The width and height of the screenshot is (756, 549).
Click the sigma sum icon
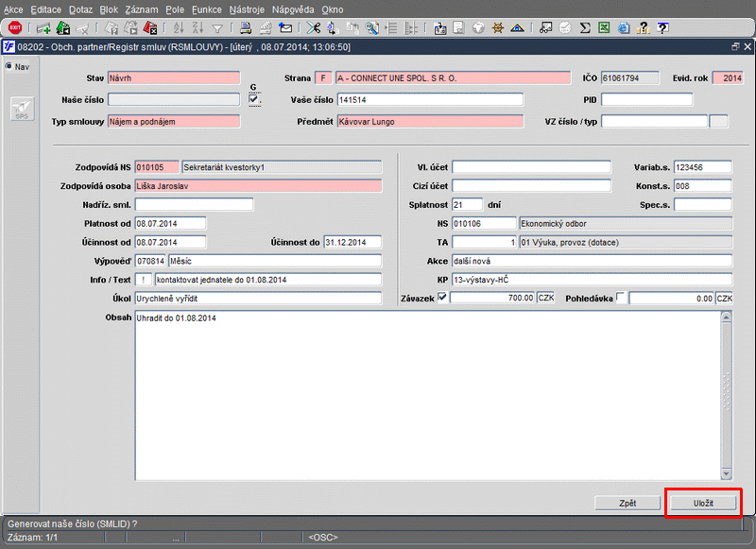pyautogui.click(x=585, y=28)
